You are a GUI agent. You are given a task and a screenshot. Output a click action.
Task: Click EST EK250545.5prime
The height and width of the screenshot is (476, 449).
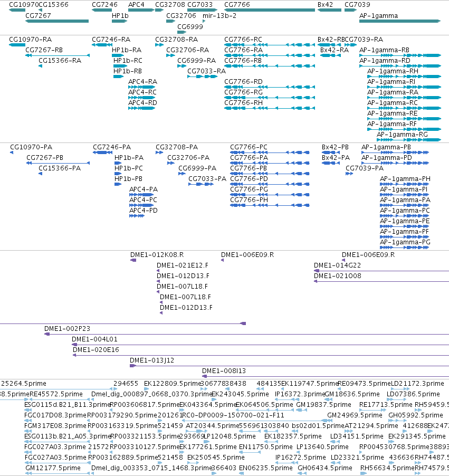[x=216, y=458]
